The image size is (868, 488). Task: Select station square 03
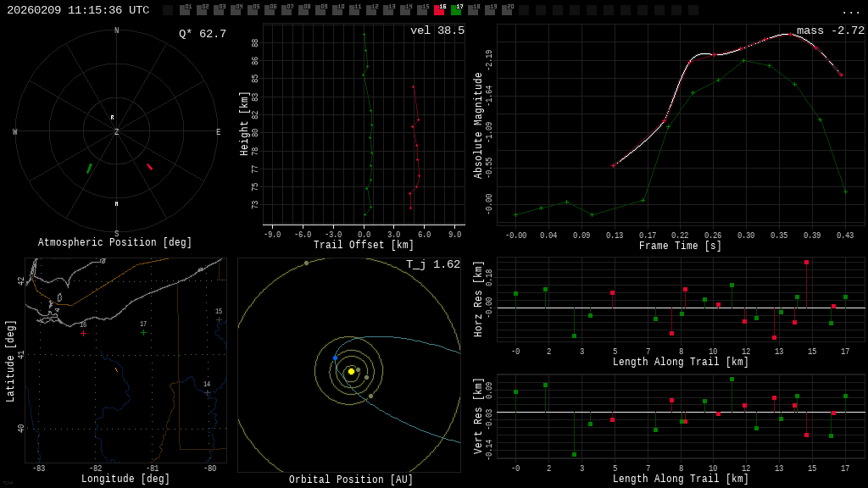(x=219, y=10)
